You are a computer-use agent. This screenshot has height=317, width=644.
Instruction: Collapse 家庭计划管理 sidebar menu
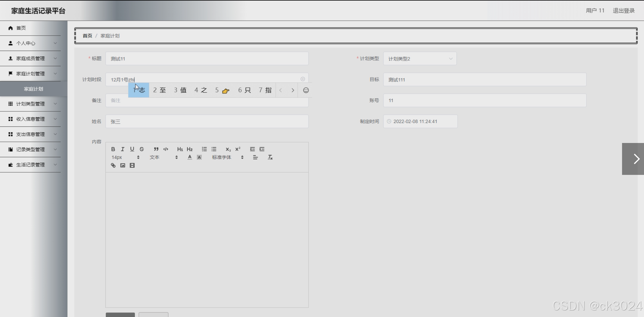[30, 73]
